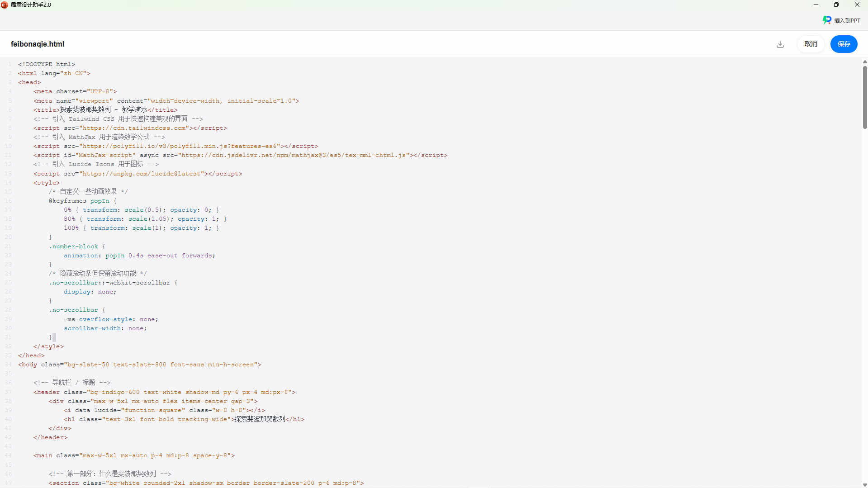Click the 80% transform scale(1.05) line
Screen dimensions: 868x488
pos(145,219)
